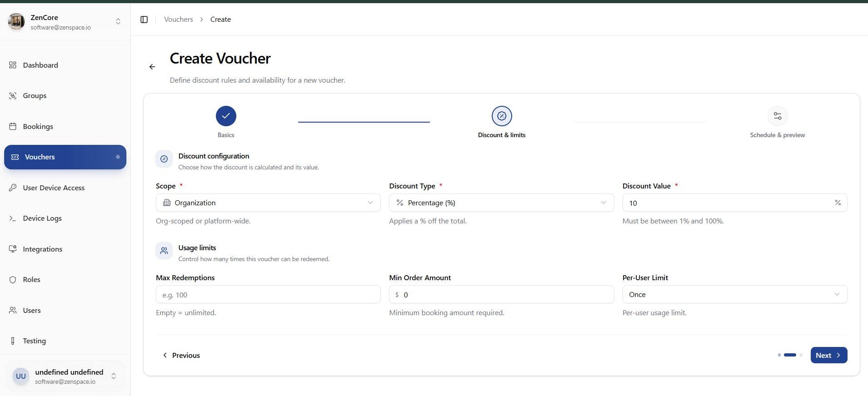This screenshot has height=396, width=868.
Task: Click the Usage limits section icon
Action: tap(164, 251)
